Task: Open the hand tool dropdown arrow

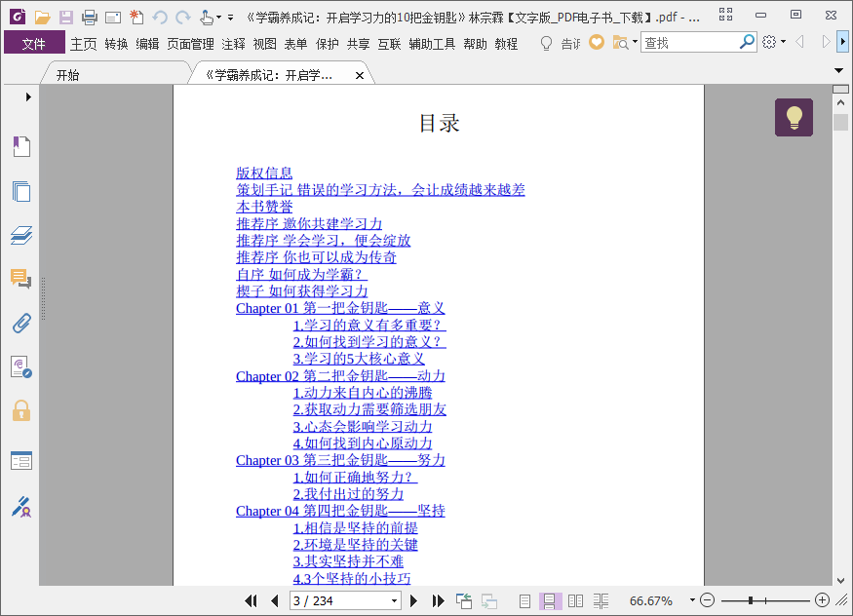Action: tap(218, 18)
